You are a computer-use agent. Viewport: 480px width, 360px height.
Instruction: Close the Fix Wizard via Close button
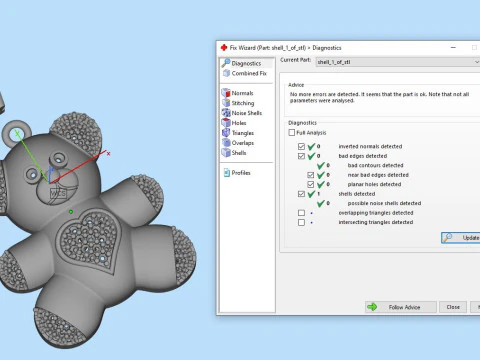click(x=453, y=307)
